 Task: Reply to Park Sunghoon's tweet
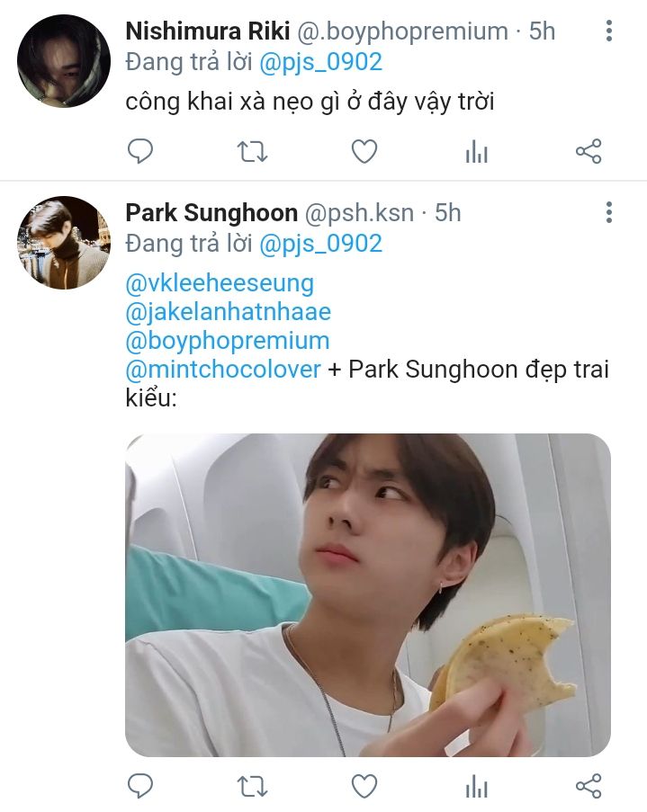139,787
